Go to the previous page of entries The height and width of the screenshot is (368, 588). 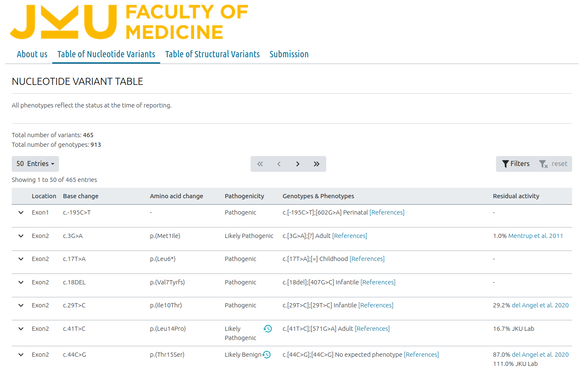click(x=279, y=164)
